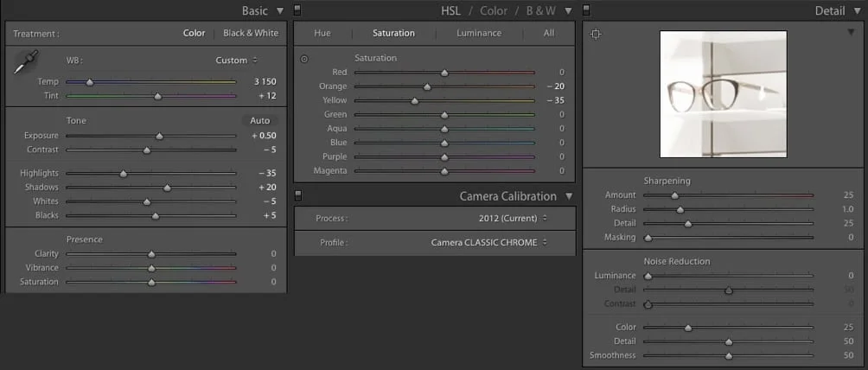The height and width of the screenshot is (370, 868).
Task: Click the Highlights value − 35
Action: point(267,174)
